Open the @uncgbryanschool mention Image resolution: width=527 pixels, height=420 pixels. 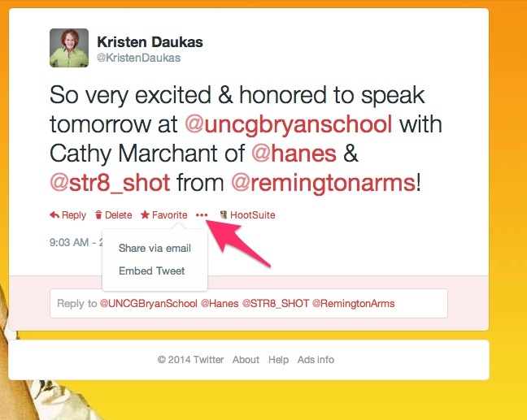[x=289, y=124]
